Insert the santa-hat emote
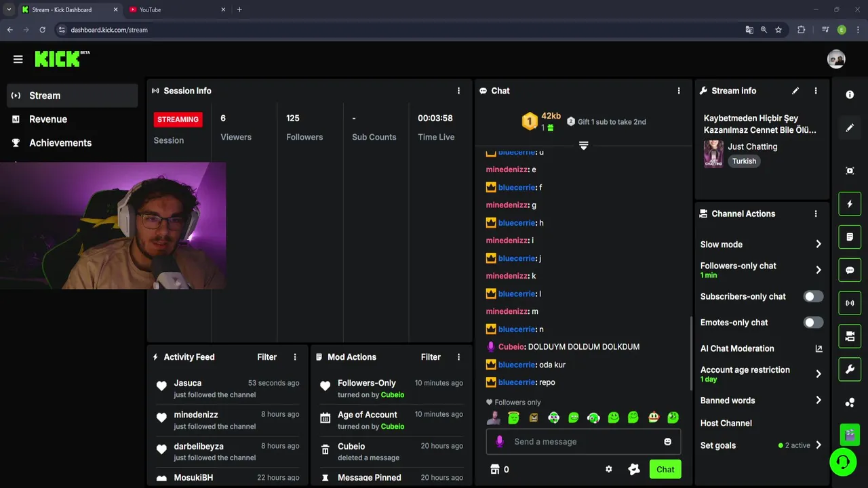The image size is (868, 488). pyautogui.click(x=653, y=418)
